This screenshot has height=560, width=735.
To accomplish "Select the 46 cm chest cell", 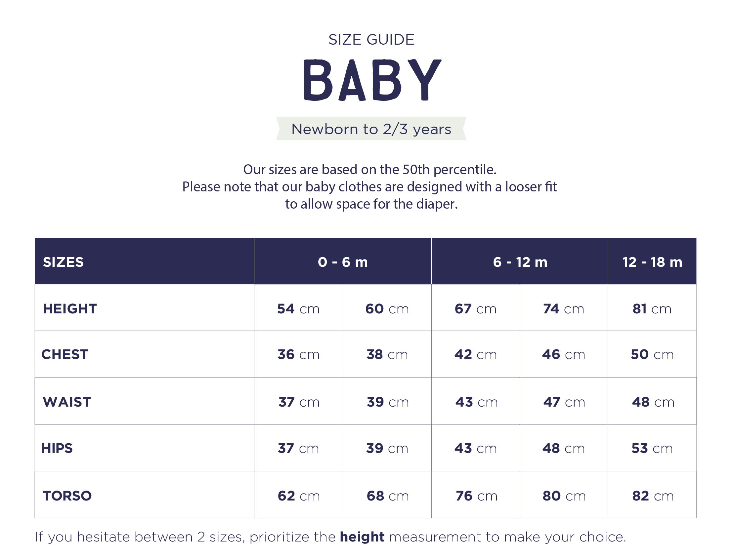I will coord(564,354).
